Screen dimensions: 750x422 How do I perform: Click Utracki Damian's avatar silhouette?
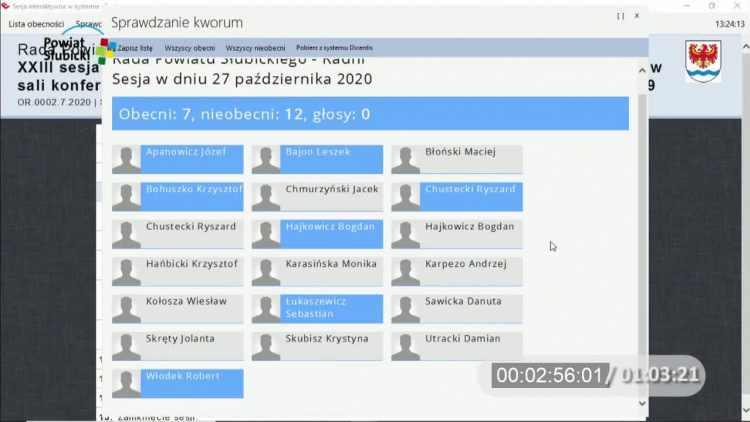click(405, 346)
